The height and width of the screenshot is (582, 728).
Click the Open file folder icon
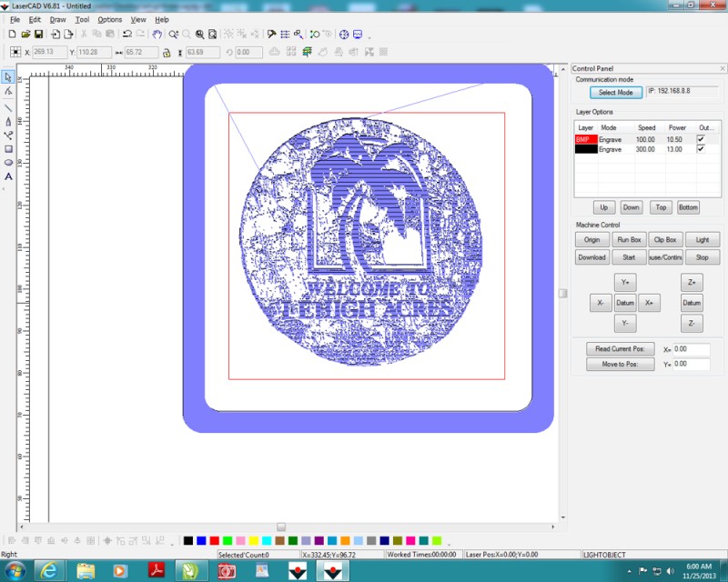pyautogui.click(x=25, y=34)
